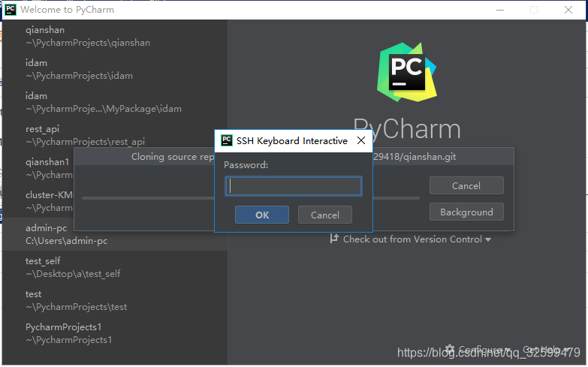This screenshot has width=588, height=367.
Task: Open Check out from Version Control dropdown
Action: [x=417, y=239]
